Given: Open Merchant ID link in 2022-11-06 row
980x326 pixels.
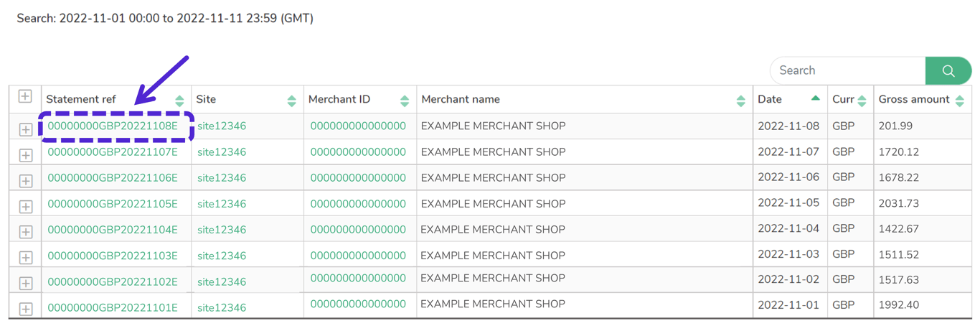Looking at the screenshot, I should click(358, 178).
